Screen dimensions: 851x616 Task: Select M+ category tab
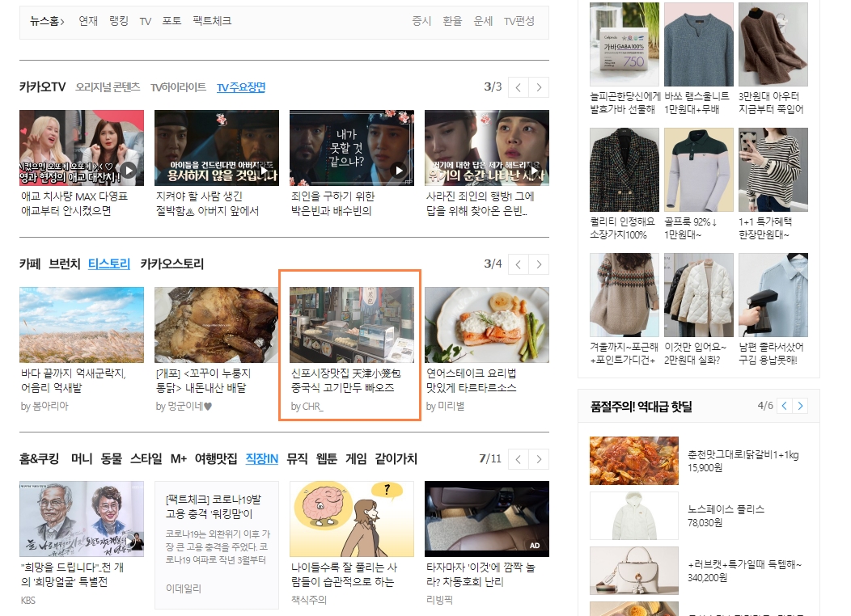point(179,458)
